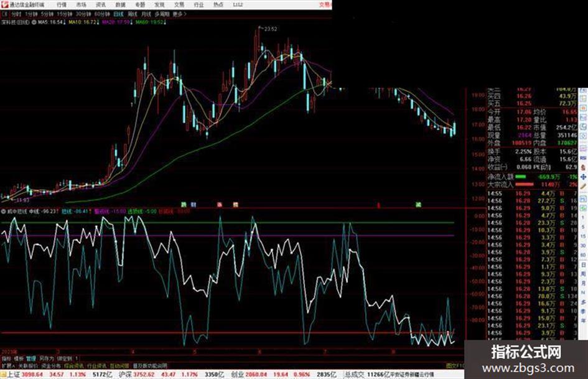Select the 月线 monthly period tab
The height and width of the screenshot is (379, 588).
[146, 14]
